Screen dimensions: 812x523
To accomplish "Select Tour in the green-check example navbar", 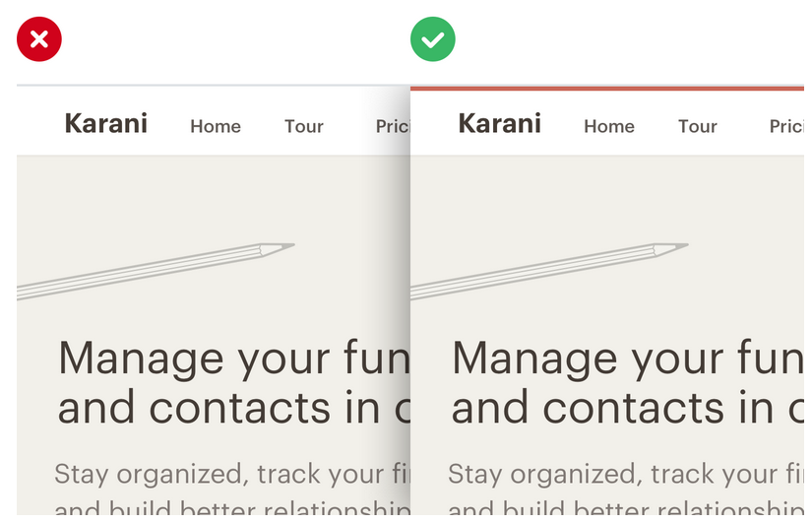I will click(x=698, y=126).
